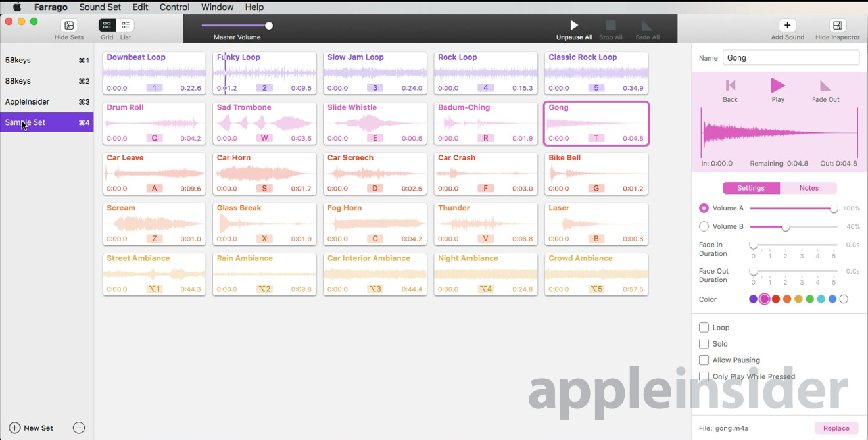Switch to the Settings tab
The image size is (868, 440).
[751, 188]
